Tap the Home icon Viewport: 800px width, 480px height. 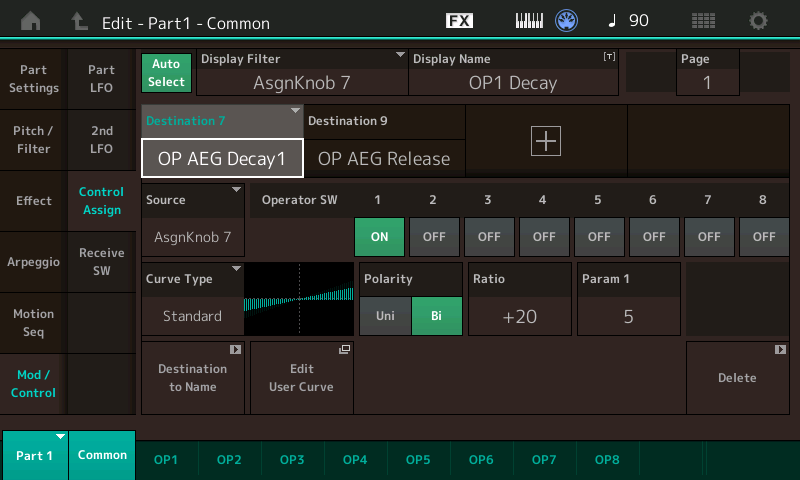(x=31, y=20)
